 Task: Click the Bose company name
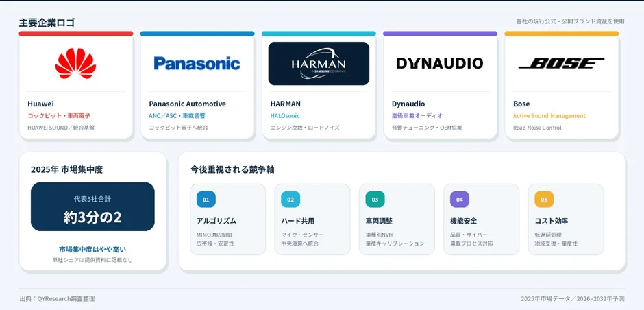pos(521,104)
